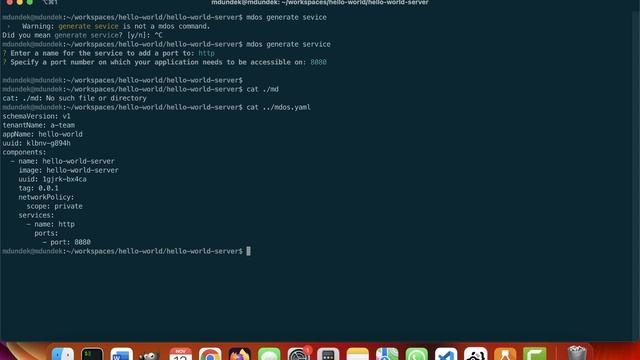Launch Microsoft Word from the dock
Screen dimensions: 640x360
(x=122, y=354)
